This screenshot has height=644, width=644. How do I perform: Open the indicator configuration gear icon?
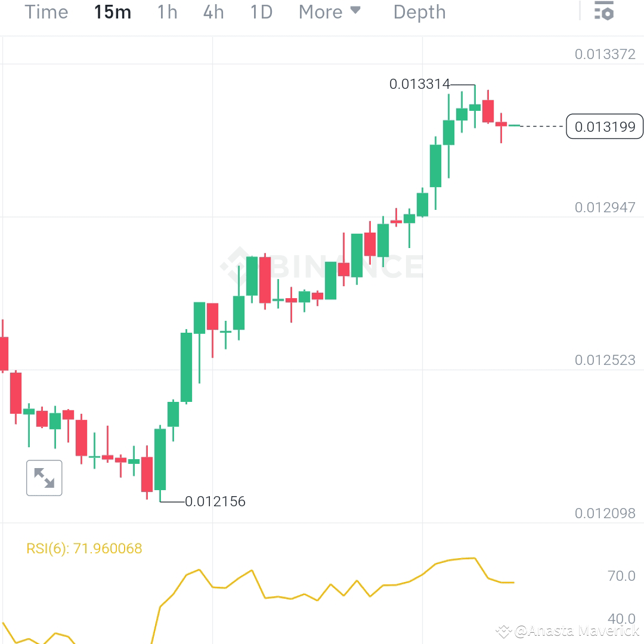point(605,11)
